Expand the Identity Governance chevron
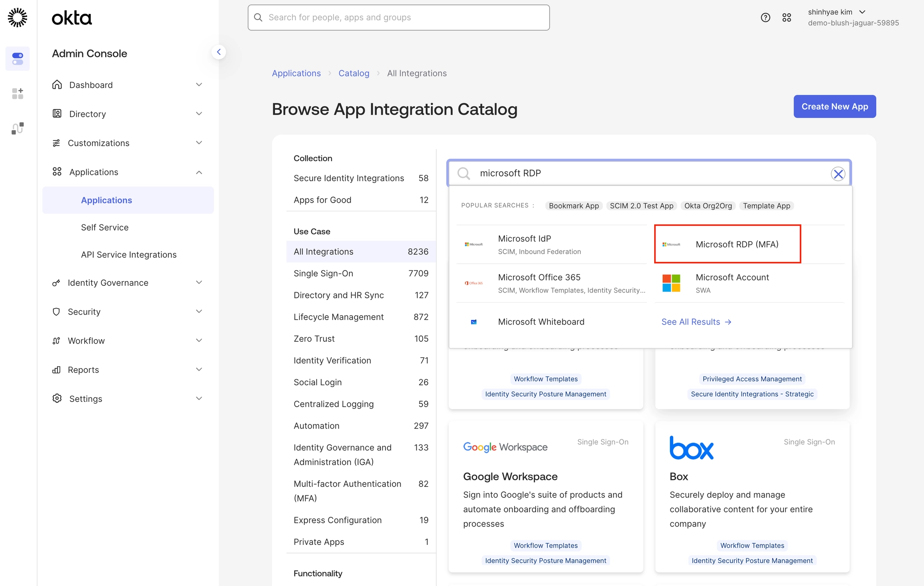924x586 pixels. coord(199,283)
